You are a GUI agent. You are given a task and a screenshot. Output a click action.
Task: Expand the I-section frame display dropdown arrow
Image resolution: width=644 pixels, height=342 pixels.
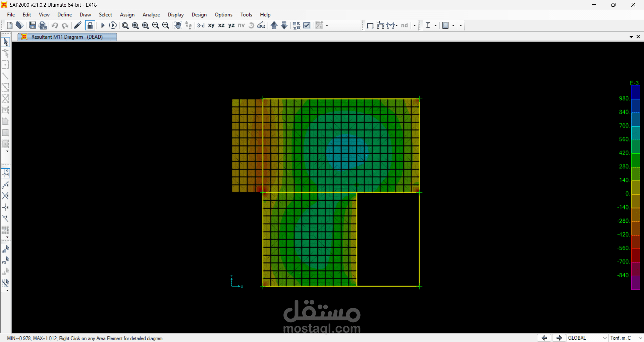[435, 25]
